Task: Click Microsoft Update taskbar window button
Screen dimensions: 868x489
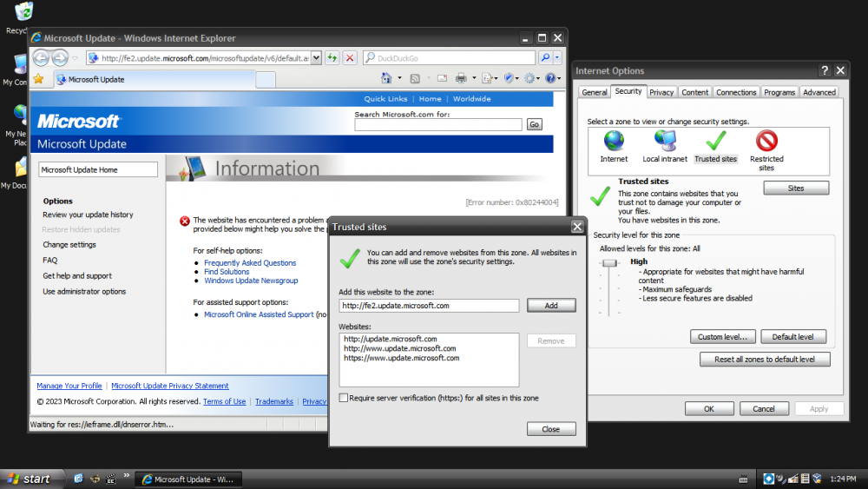Action: point(188,479)
